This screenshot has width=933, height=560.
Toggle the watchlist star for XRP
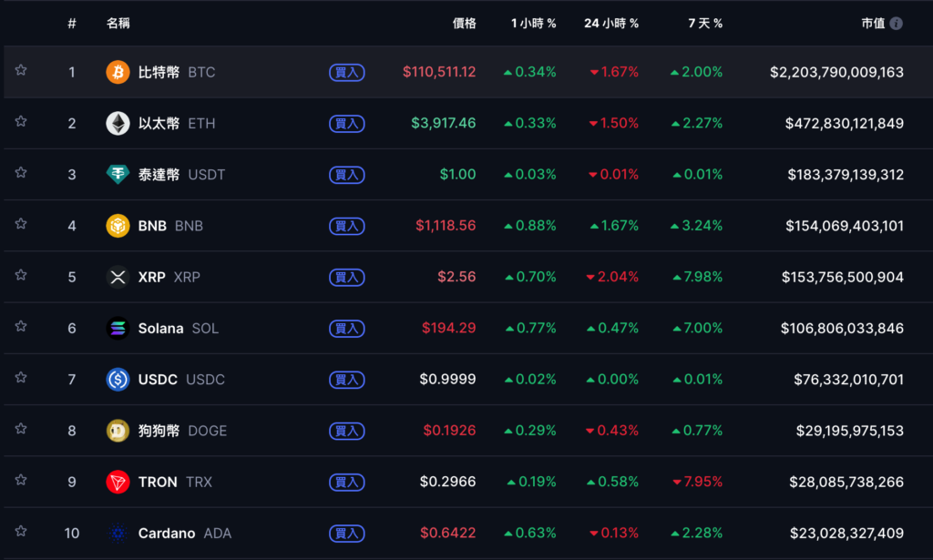point(21,275)
